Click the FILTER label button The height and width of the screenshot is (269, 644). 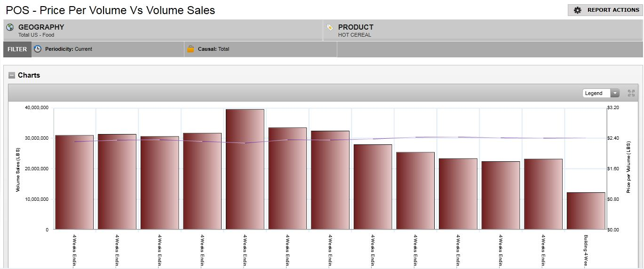click(x=17, y=49)
